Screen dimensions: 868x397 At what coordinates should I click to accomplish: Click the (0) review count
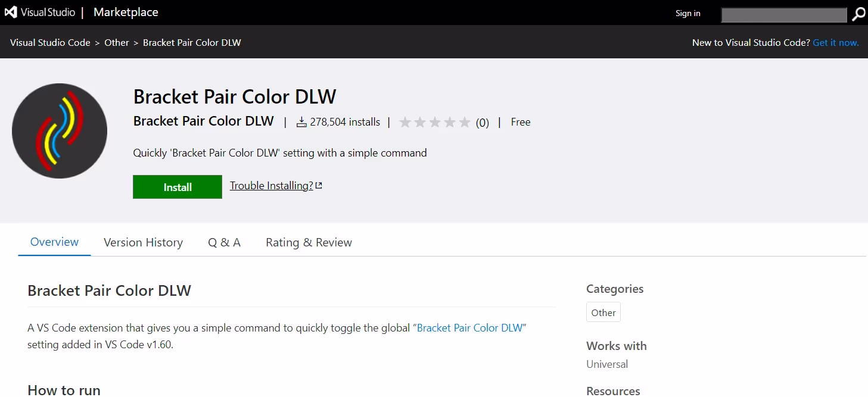[x=483, y=123]
